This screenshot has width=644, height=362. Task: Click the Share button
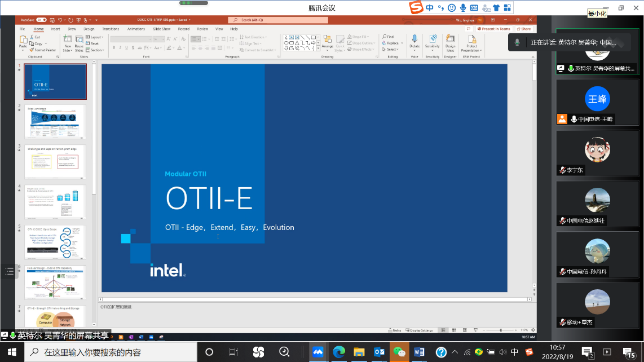coord(524,29)
